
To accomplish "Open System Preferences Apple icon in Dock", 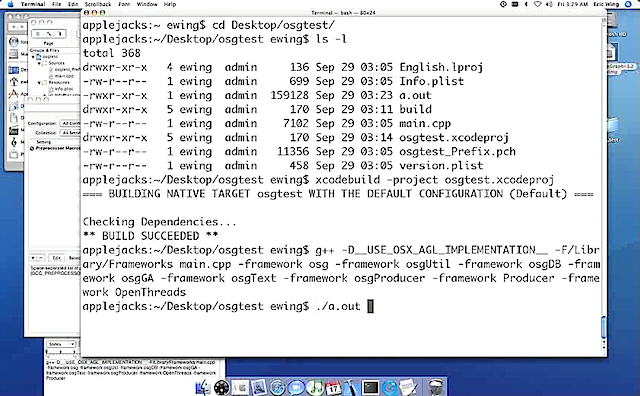I will (241, 387).
